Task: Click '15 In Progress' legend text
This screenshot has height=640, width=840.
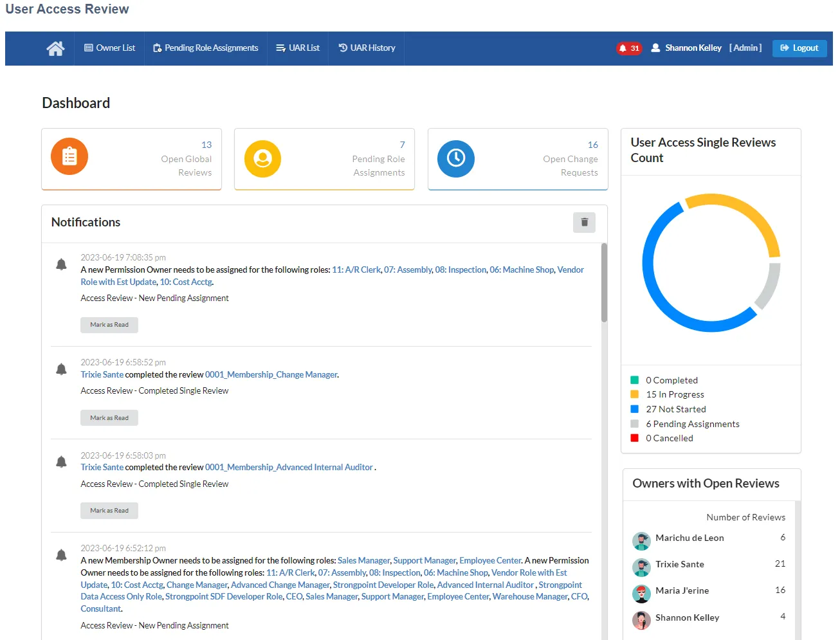Action: 675,394
